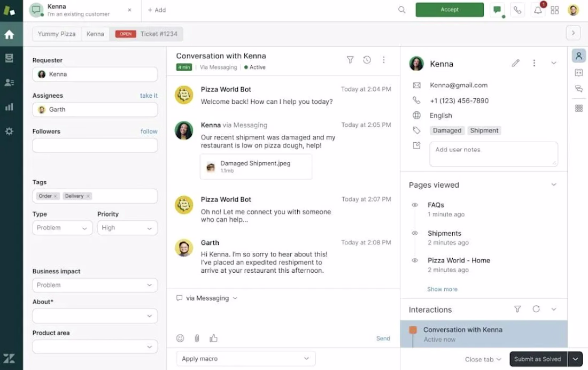Open side conversations icon in right rail

click(x=578, y=89)
